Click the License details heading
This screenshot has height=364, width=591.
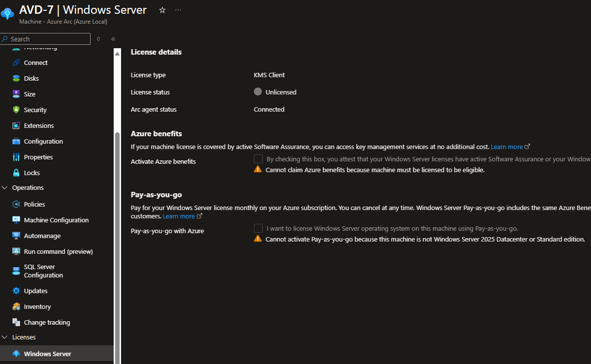[x=156, y=52]
